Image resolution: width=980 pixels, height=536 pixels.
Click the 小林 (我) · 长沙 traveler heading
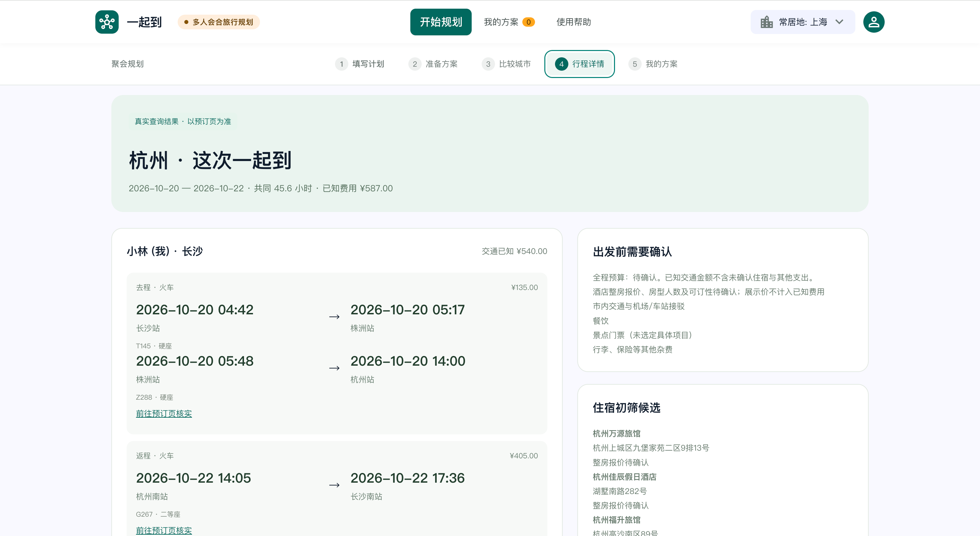[x=165, y=251]
